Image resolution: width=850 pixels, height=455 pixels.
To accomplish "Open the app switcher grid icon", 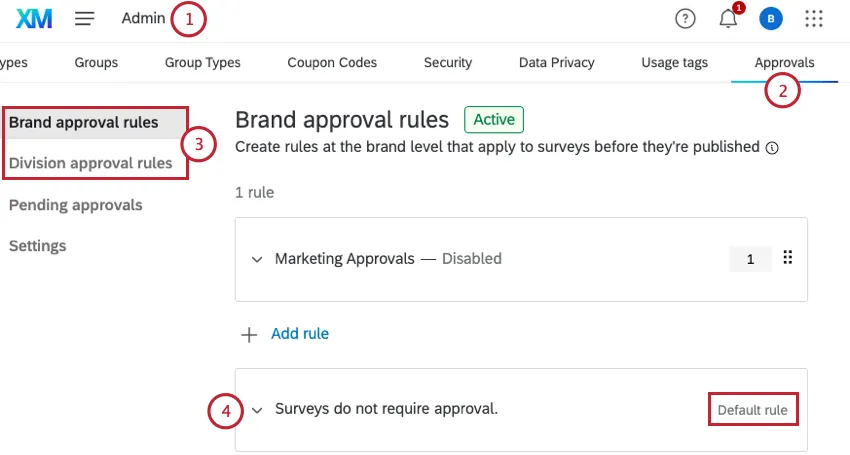I will 814,18.
